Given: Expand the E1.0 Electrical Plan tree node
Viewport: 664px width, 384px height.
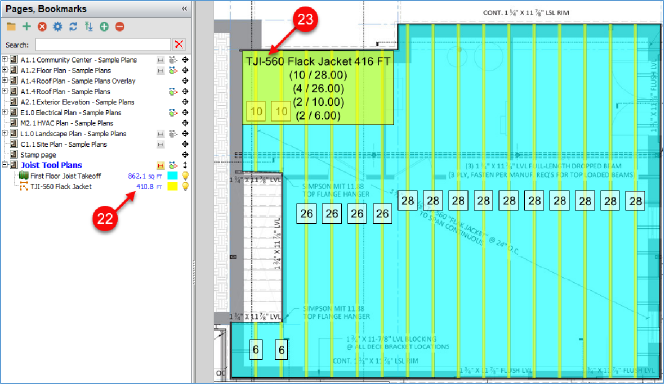Looking at the screenshot, I should [x=5, y=112].
